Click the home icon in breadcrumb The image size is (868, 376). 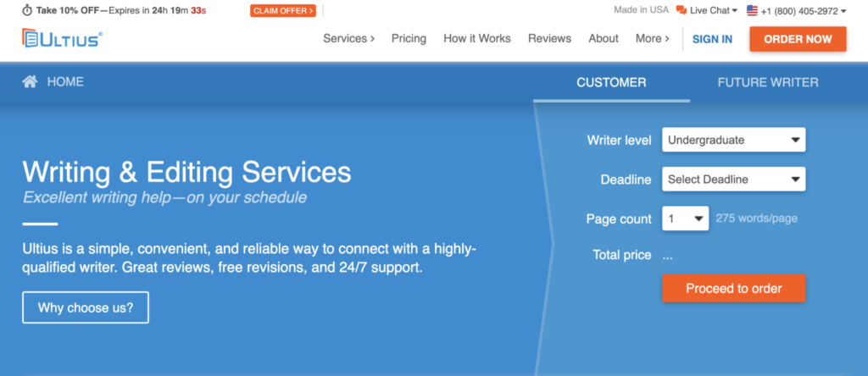pyautogui.click(x=30, y=82)
